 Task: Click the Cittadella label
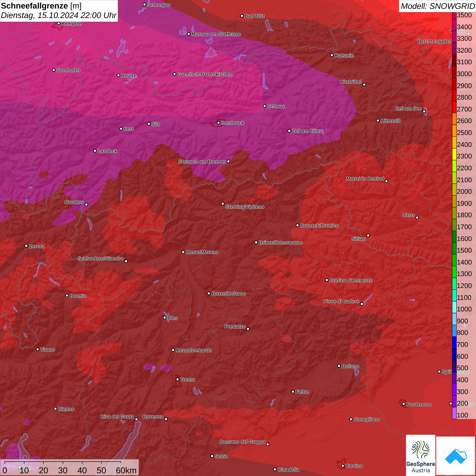coord(288,470)
